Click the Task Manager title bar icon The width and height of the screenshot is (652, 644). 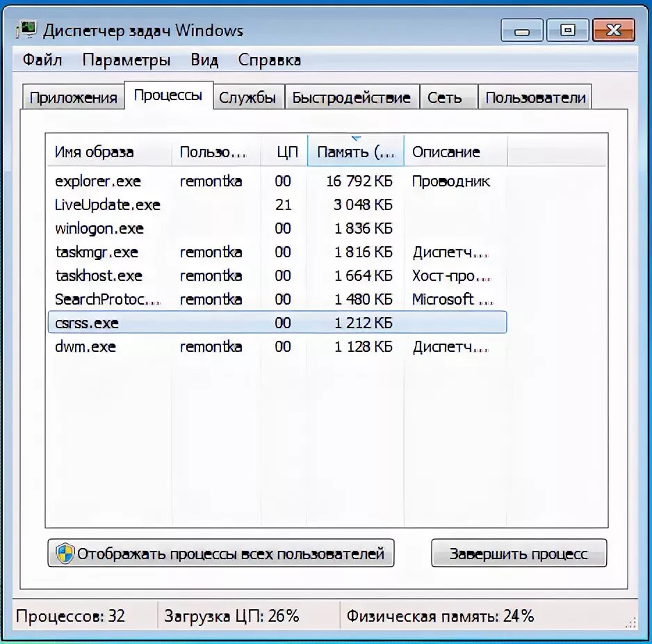[x=26, y=30]
